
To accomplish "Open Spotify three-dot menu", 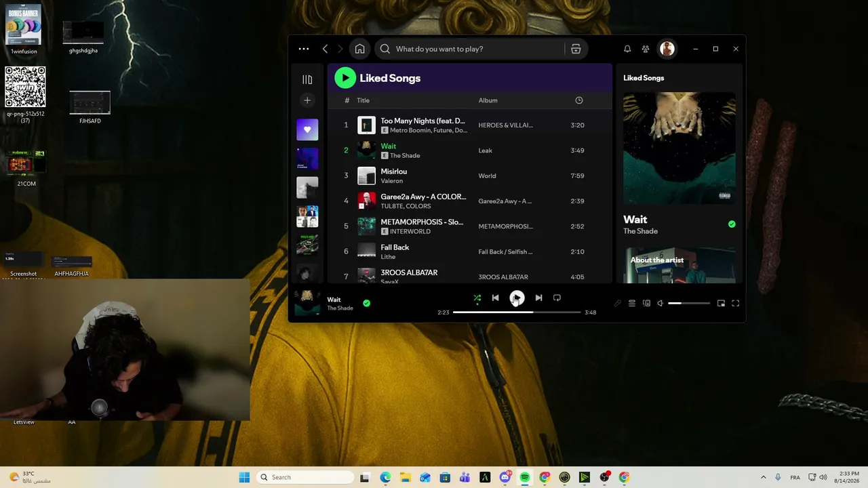I will (304, 49).
